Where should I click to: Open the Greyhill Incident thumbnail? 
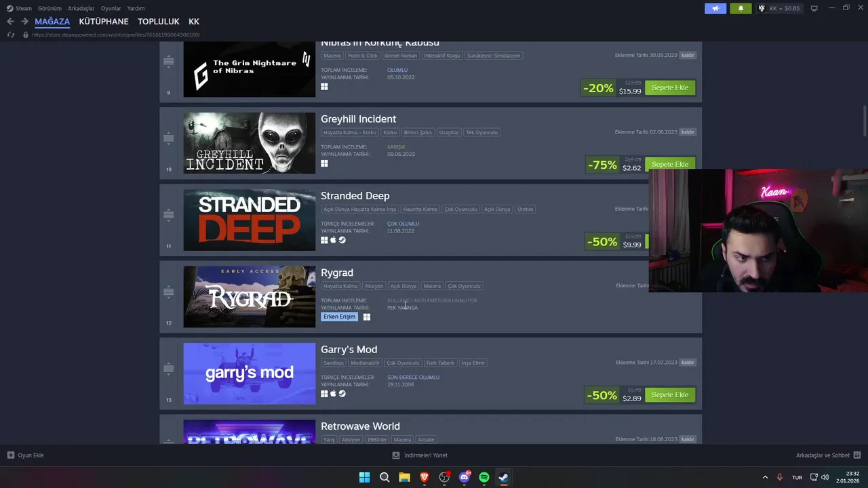(250, 143)
